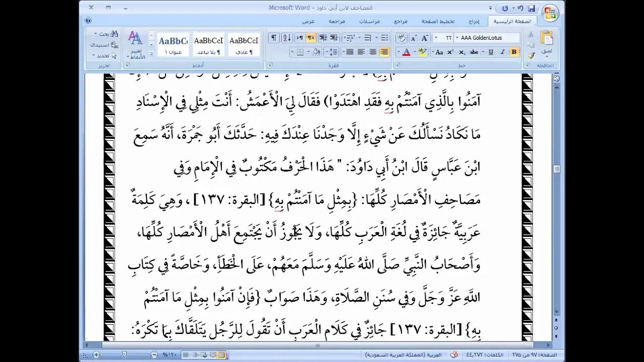
Task: Click the Show/Hide paragraph marks icon
Action: (x=274, y=38)
